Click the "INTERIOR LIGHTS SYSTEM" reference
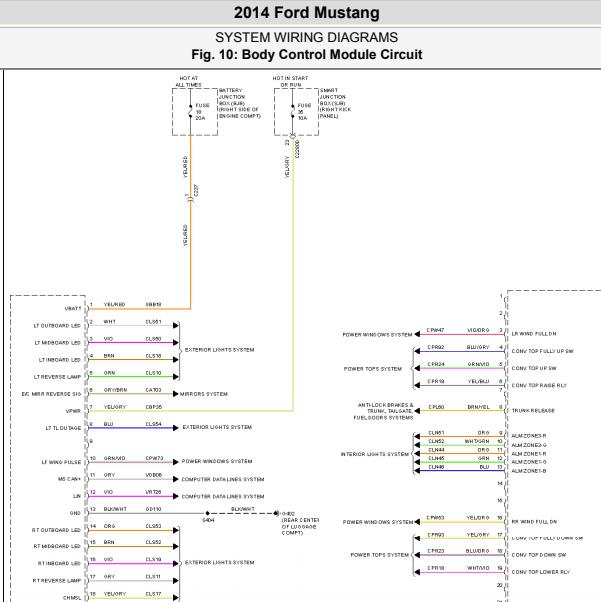Viewport: 601px width, 602px height. tap(375, 454)
